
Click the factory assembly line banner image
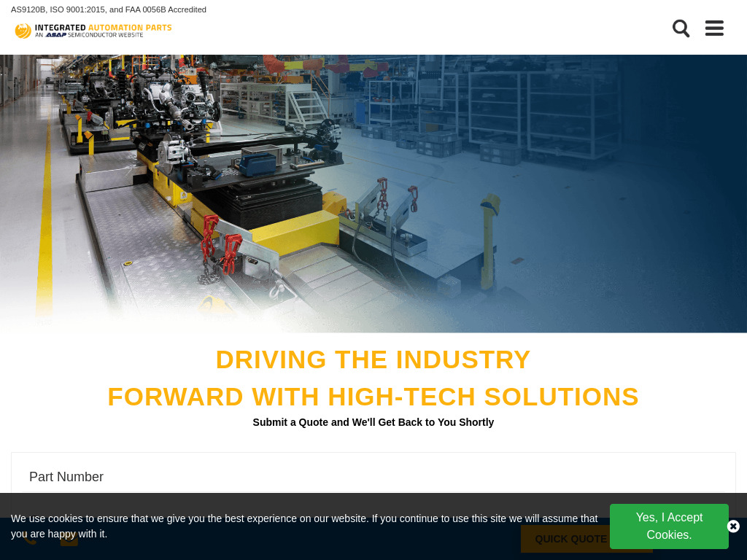coord(373,193)
